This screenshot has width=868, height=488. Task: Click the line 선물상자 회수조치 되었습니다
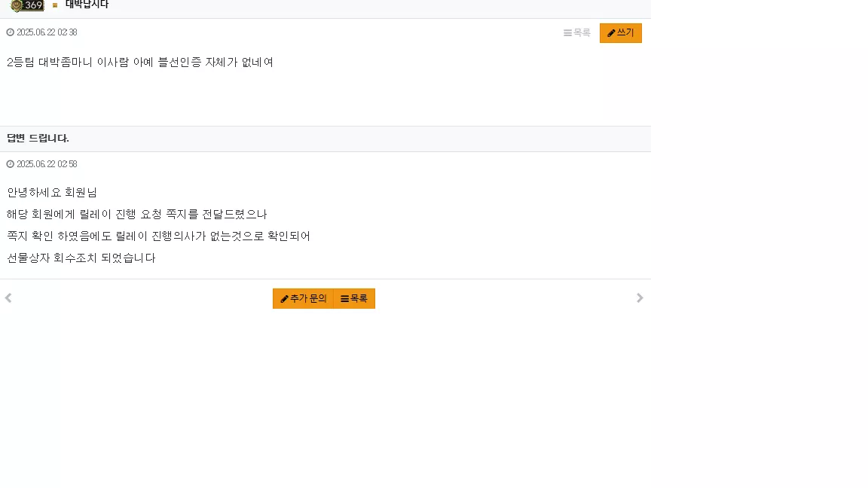(81, 258)
